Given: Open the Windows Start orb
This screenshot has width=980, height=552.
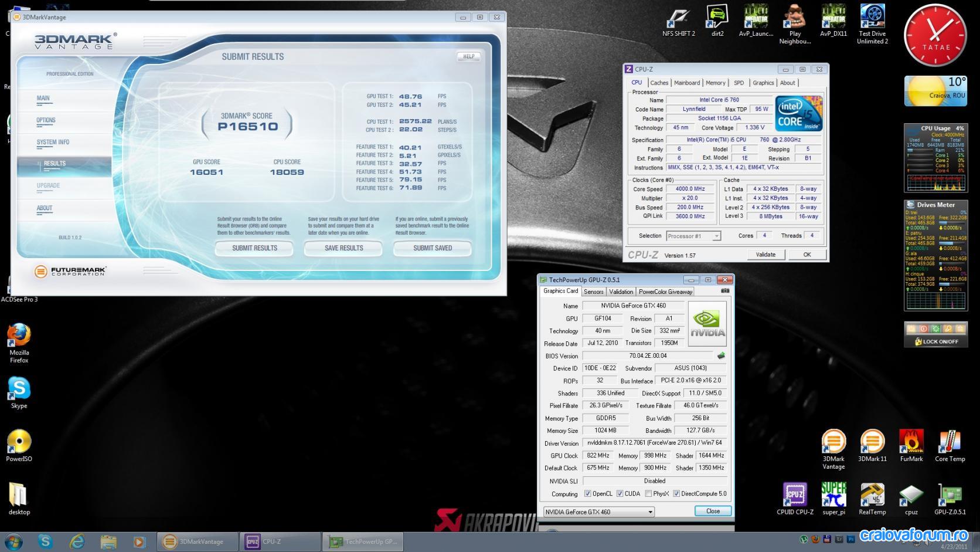Looking at the screenshot, I should click(13, 541).
